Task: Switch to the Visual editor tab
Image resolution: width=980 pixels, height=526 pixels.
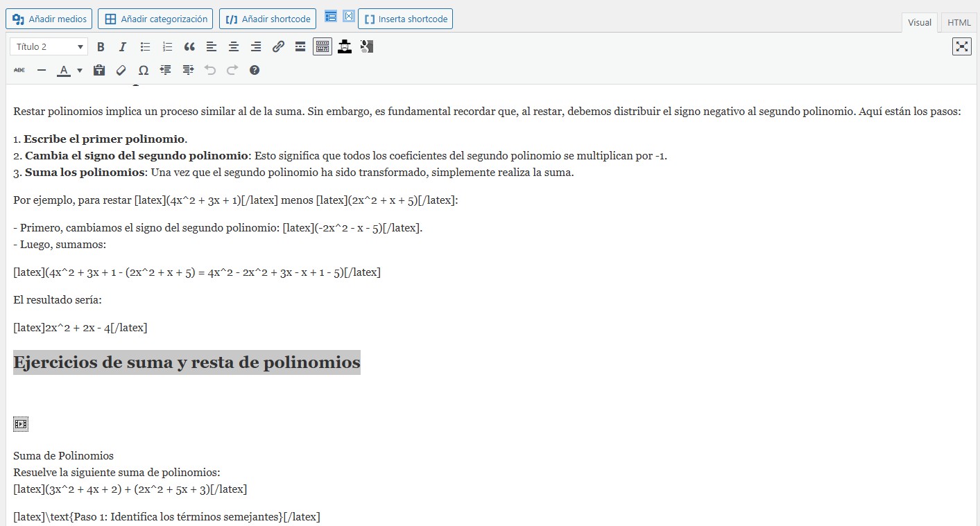Action: pyautogui.click(x=920, y=22)
